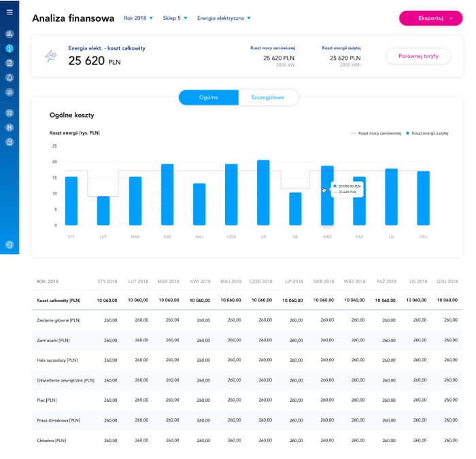Click the logout icon at sidebar bottom

(x=10, y=244)
